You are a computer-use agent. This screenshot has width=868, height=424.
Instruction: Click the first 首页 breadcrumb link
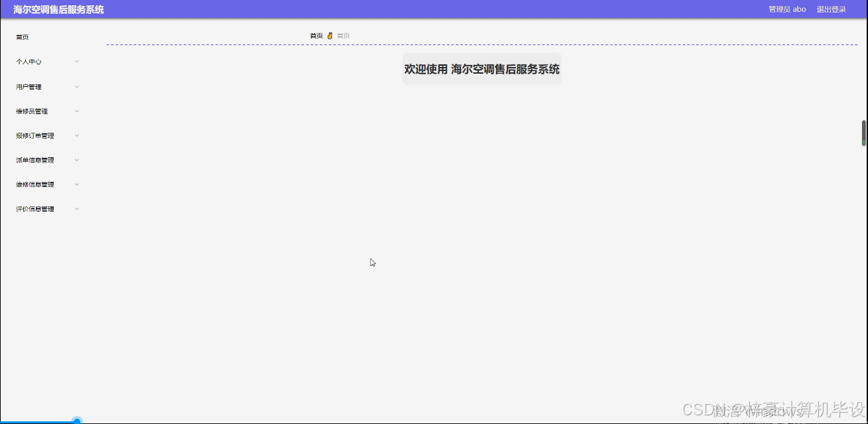click(316, 36)
